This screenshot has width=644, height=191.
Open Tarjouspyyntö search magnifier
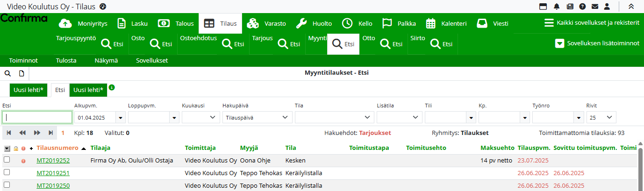(106, 44)
